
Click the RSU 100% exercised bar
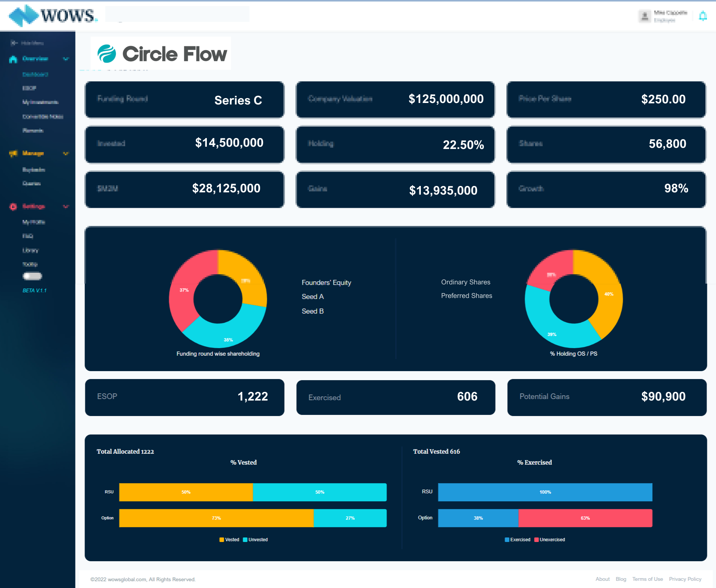[545, 492]
